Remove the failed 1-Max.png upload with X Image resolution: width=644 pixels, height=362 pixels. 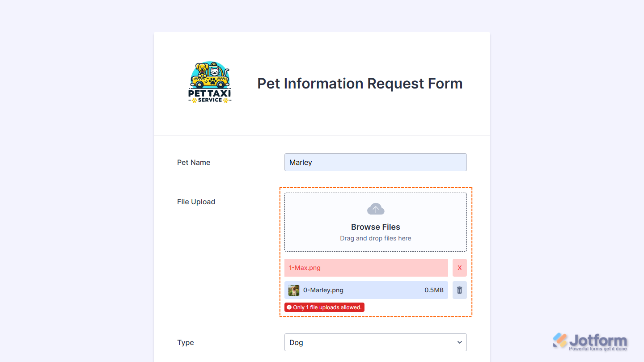(459, 268)
